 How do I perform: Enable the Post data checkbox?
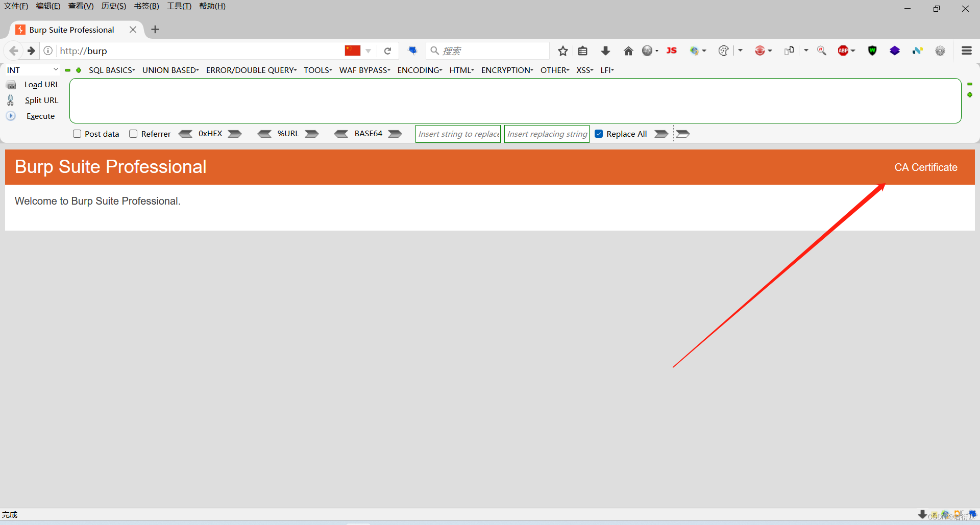point(77,134)
